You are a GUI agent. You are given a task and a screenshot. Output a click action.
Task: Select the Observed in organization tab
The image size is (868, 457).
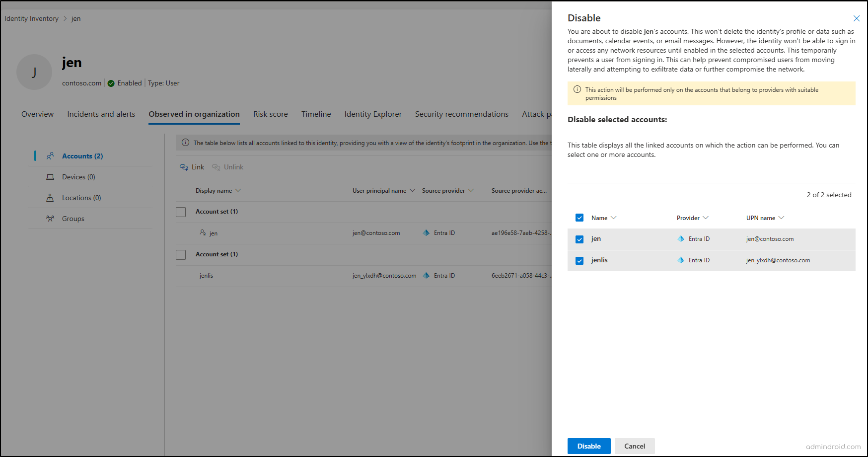(194, 114)
